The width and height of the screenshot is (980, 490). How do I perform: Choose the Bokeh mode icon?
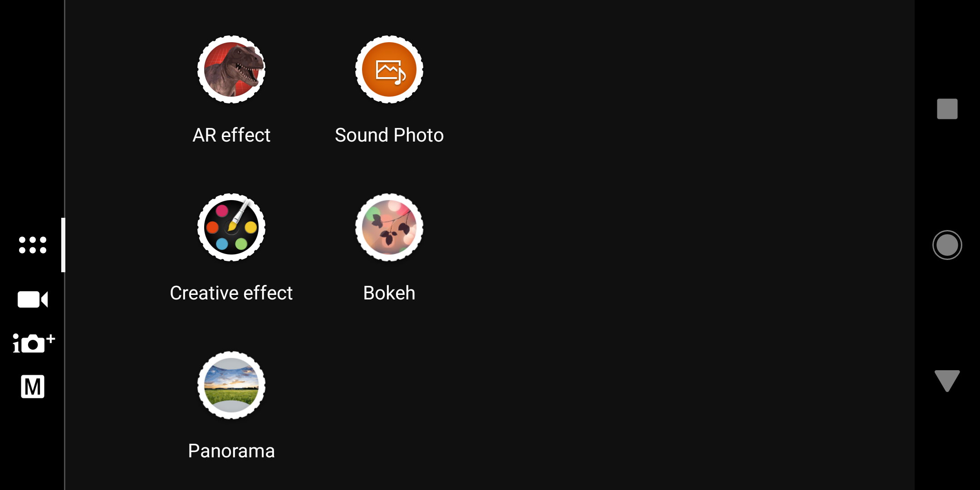[389, 227]
